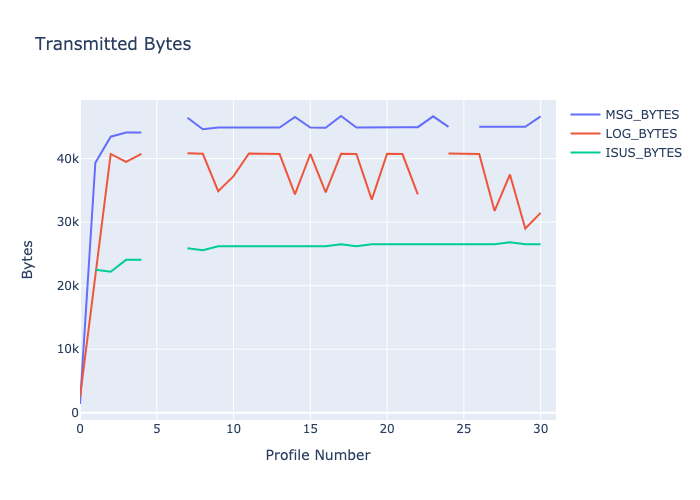Click the 'Profile Number' x-axis label

[317, 455]
